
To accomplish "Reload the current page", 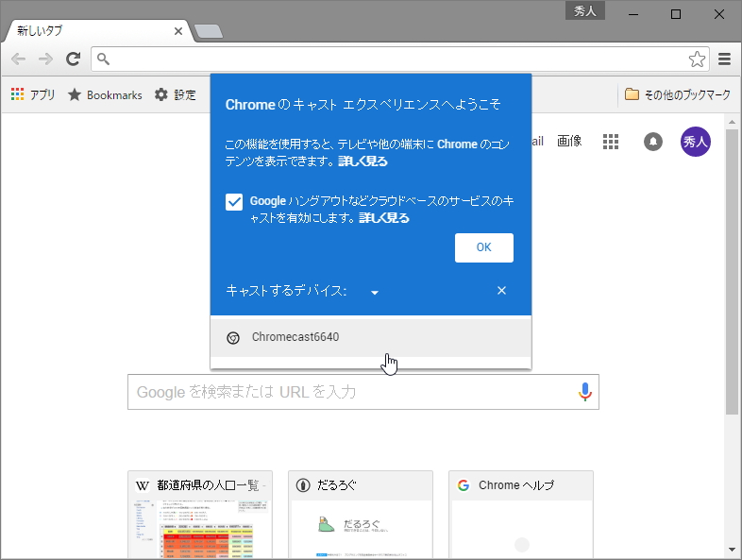I will click(73, 59).
